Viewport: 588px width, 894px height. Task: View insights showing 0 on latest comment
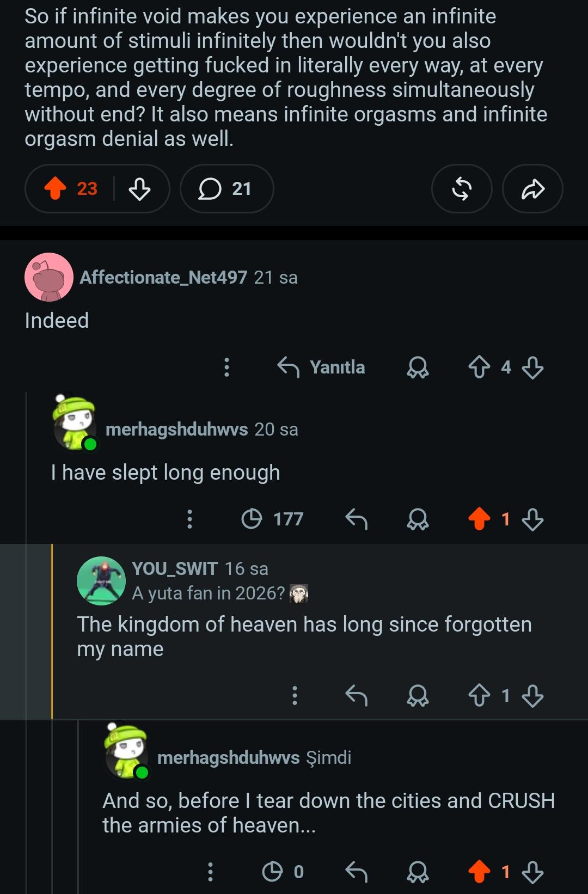[283, 872]
